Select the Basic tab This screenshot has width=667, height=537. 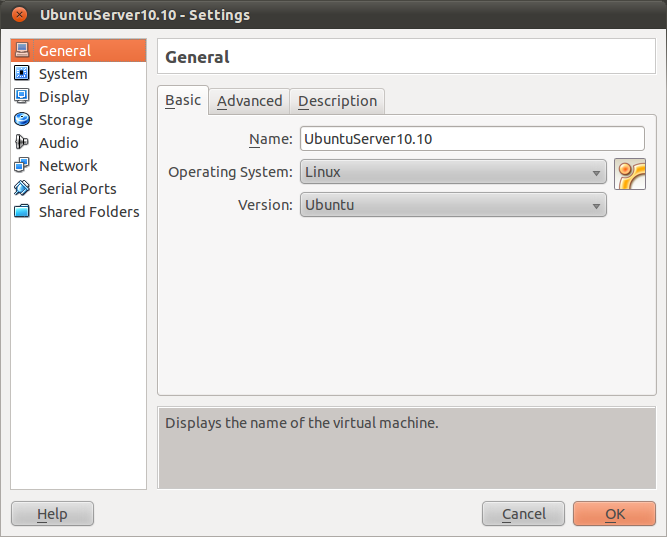point(183,100)
